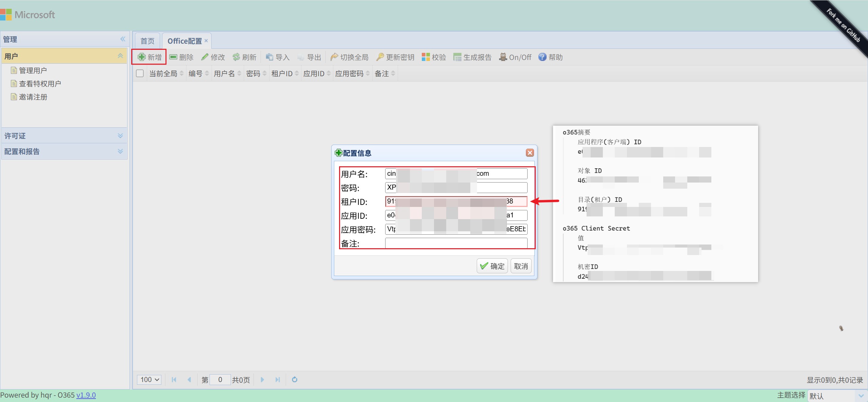Sort by 应用密码 column header
The height and width of the screenshot is (402, 868).
(x=352, y=73)
